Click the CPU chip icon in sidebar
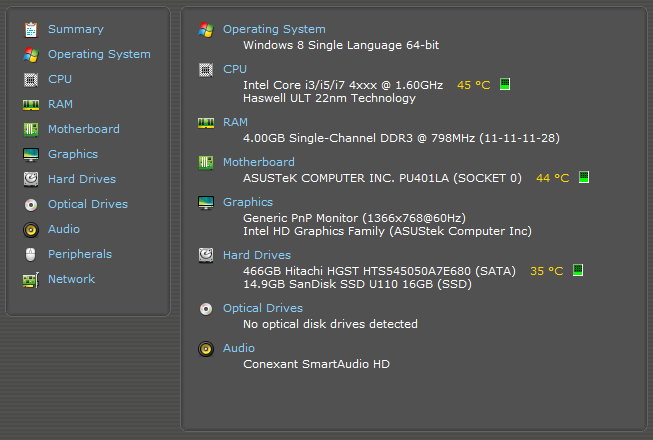This screenshot has height=440, width=653. (x=31, y=80)
